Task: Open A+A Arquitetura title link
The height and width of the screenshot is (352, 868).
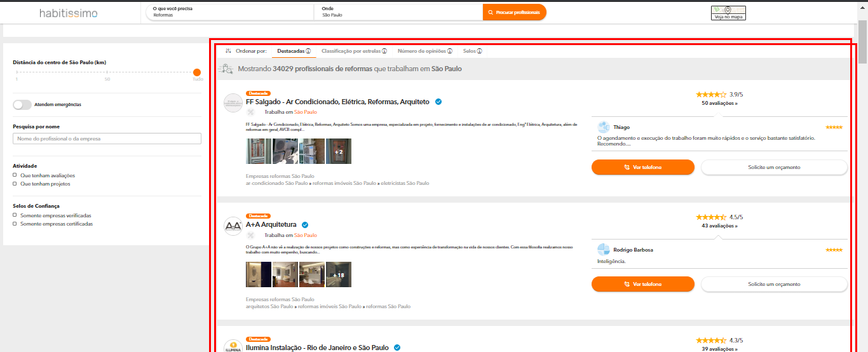Action: pos(271,225)
